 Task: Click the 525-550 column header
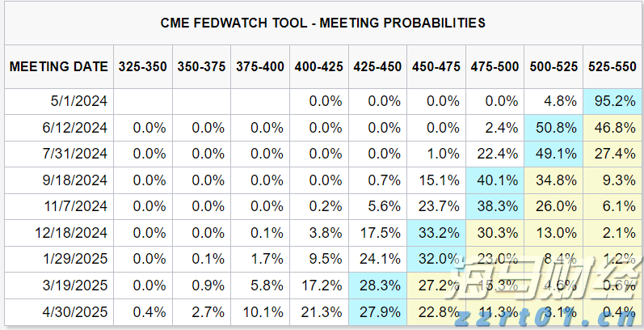click(612, 66)
